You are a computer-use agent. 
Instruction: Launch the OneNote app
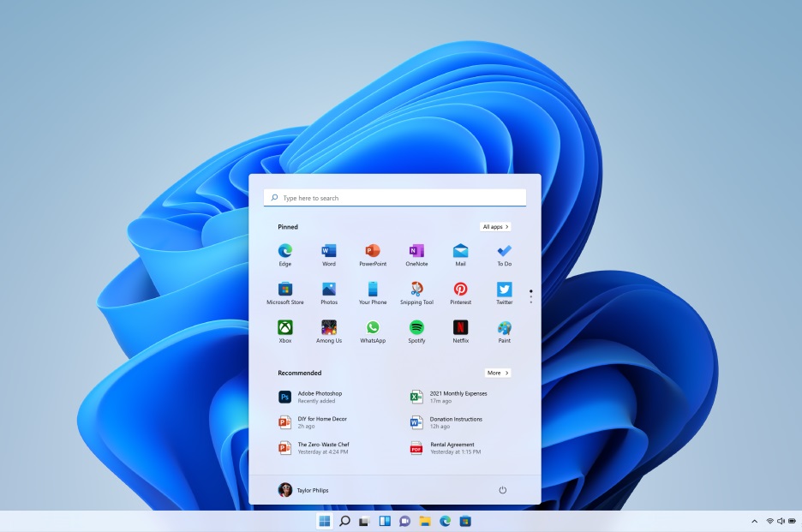(x=416, y=254)
